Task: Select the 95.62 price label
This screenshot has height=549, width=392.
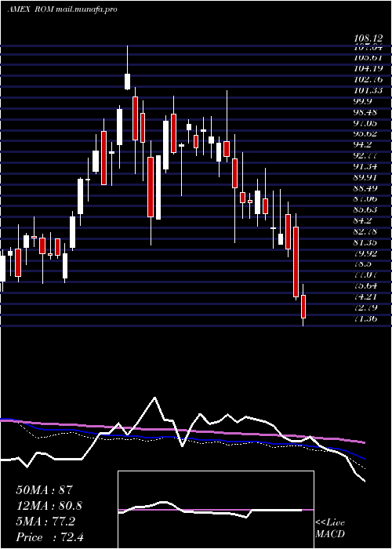Action: point(365,134)
